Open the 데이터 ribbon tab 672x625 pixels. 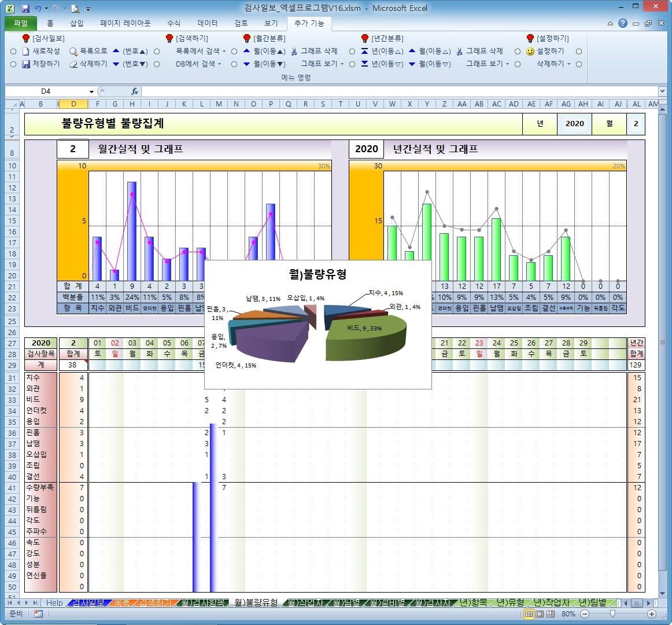[x=208, y=23]
